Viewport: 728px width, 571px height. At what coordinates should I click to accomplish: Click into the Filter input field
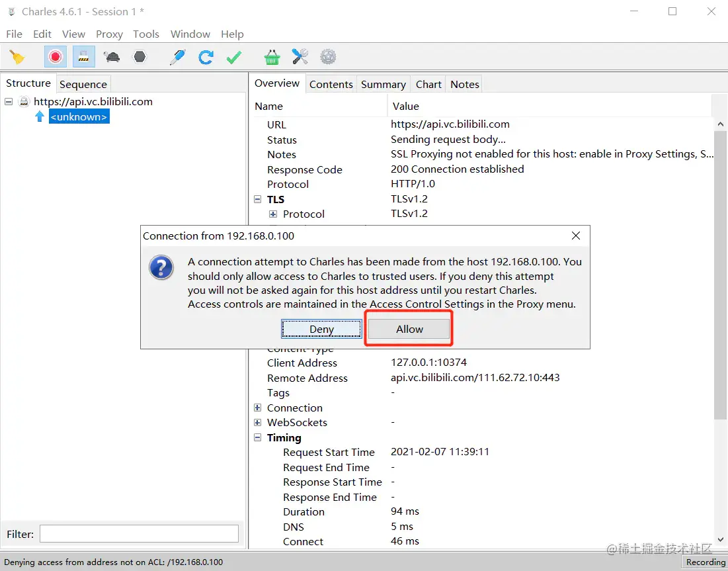[139, 534]
